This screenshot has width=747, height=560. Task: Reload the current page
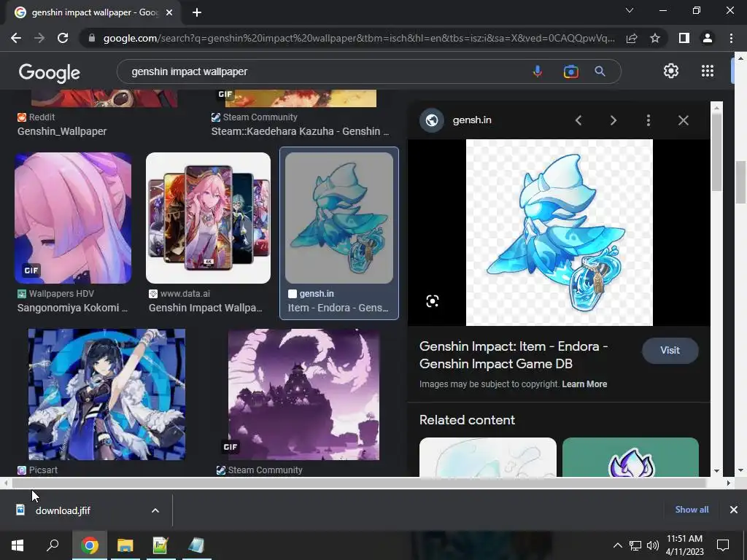tap(63, 38)
